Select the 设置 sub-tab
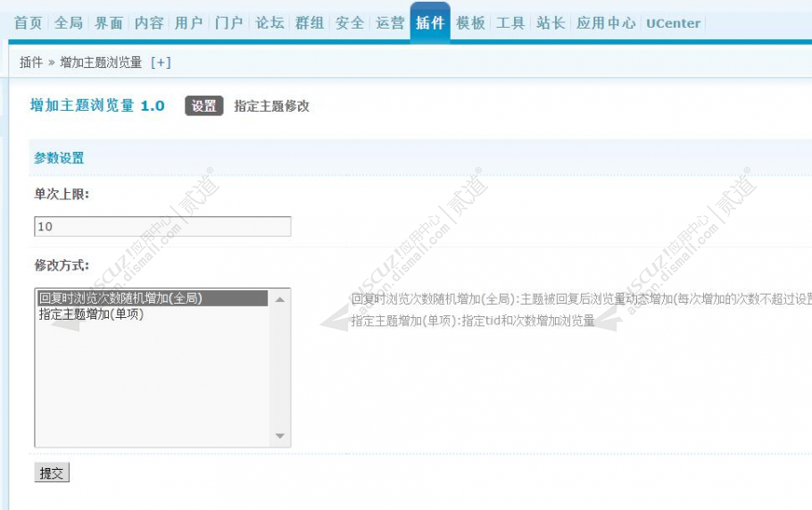The width and height of the screenshot is (812, 510). click(x=204, y=105)
